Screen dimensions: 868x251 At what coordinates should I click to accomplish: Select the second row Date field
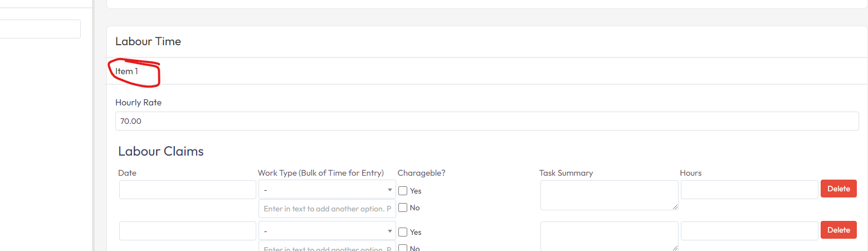[x=187, y=231]
